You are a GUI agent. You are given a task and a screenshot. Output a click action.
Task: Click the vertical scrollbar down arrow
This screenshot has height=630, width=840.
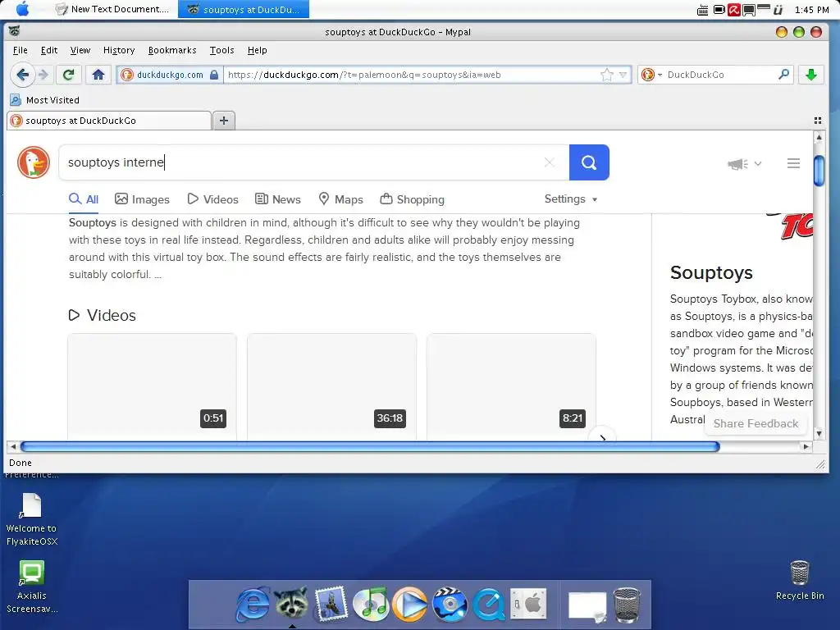click(819, 433)
